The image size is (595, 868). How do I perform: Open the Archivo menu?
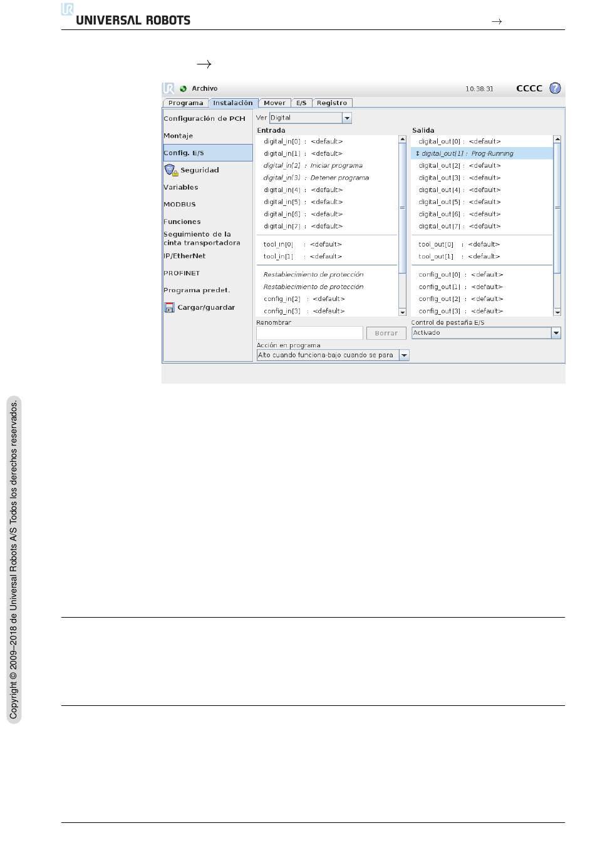(x=205, y=89)
